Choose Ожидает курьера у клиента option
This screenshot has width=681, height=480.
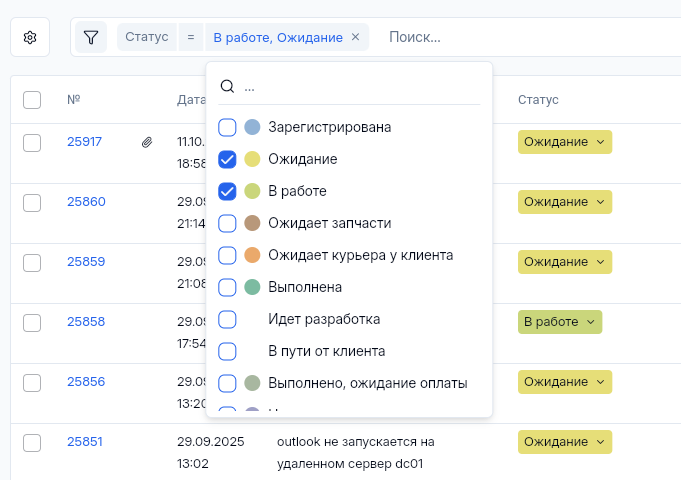(360, 255)
